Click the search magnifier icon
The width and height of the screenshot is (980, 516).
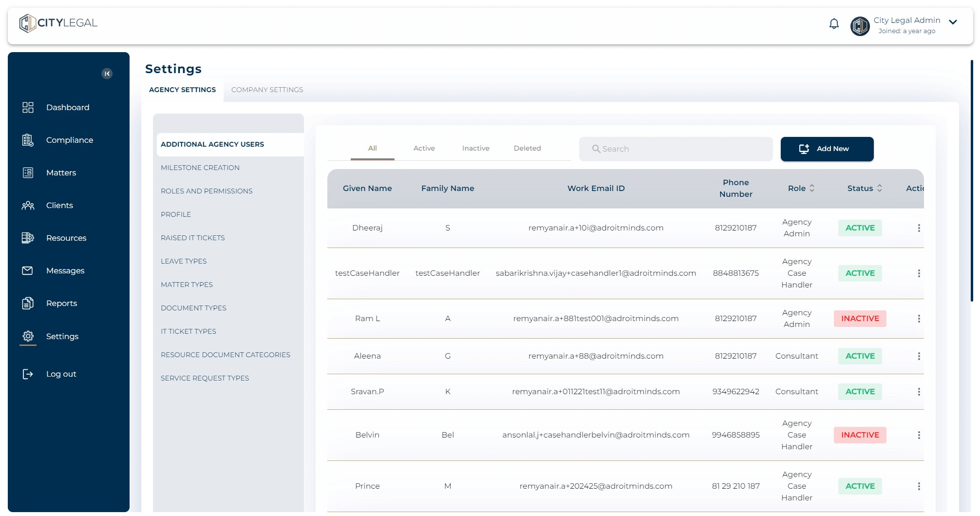click(596, 149)
